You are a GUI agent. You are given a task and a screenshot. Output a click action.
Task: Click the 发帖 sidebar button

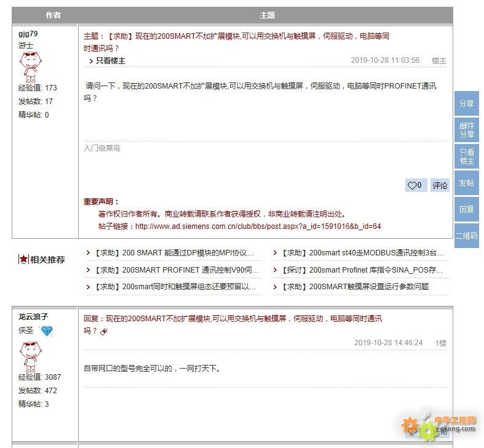pyautogui.click(x=466, y=183)
